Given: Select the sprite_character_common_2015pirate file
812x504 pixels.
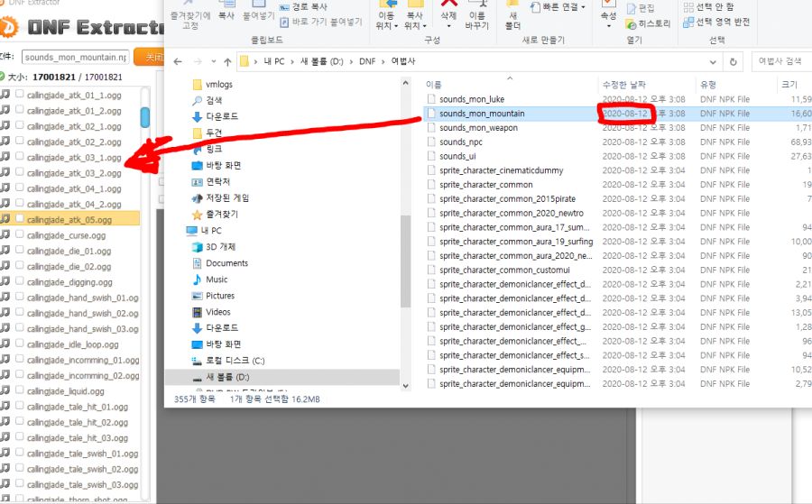Looking at the screenshot, I should coord(507,198).
